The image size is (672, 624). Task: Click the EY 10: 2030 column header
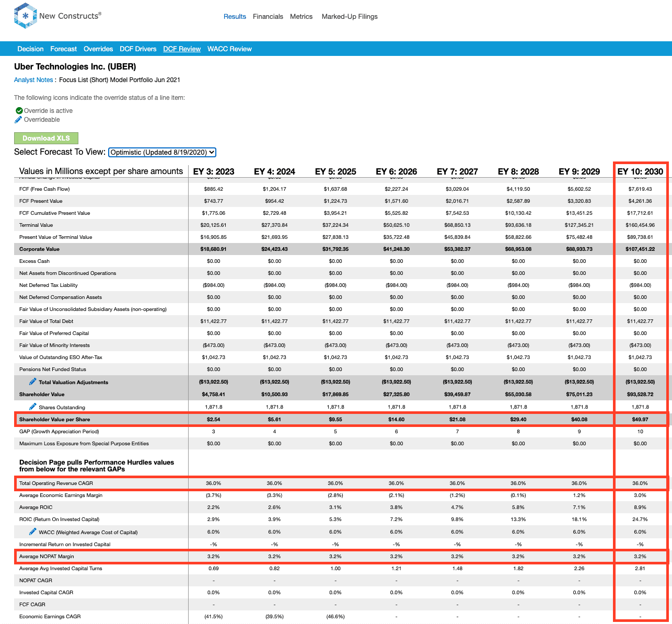(640, 171)
